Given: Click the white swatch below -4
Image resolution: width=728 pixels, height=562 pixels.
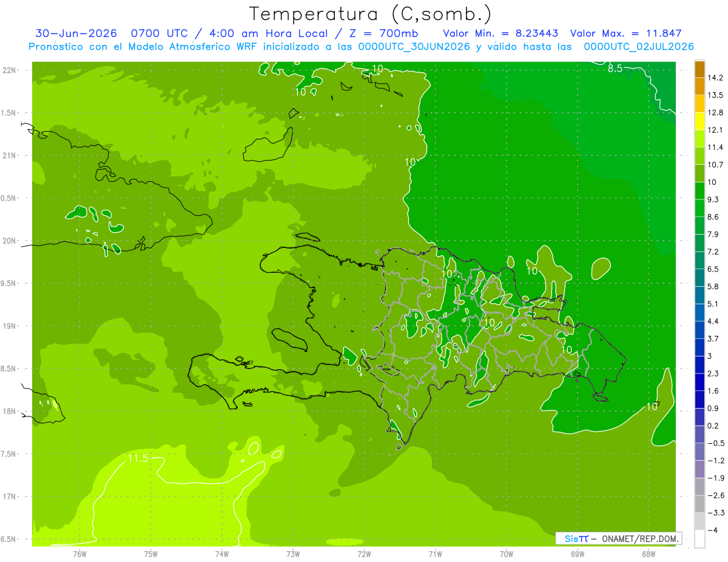Looking at the screenshot, I should (x=699, y=539).
